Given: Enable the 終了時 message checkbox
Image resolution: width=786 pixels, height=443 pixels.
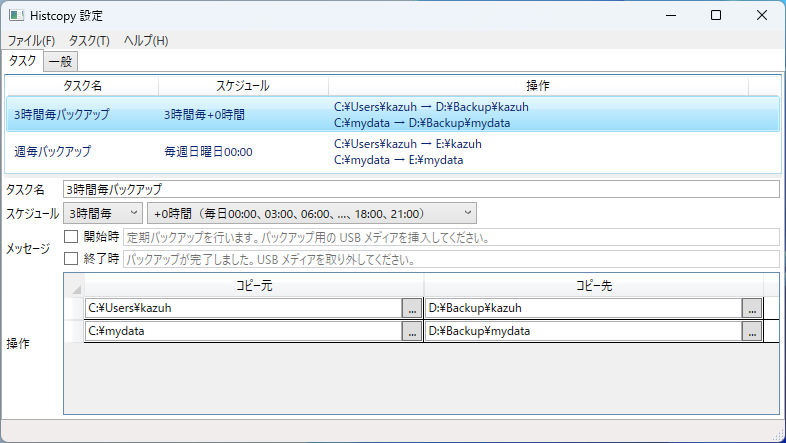Looking at the screenshot, I should click(x=71, y=259).
